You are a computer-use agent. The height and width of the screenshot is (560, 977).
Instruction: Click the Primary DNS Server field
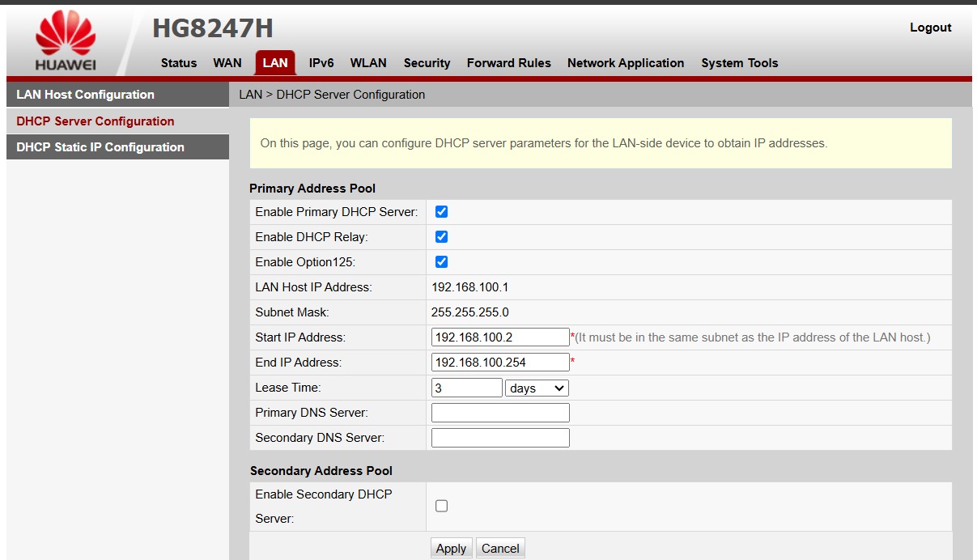(x=500, y=413)
